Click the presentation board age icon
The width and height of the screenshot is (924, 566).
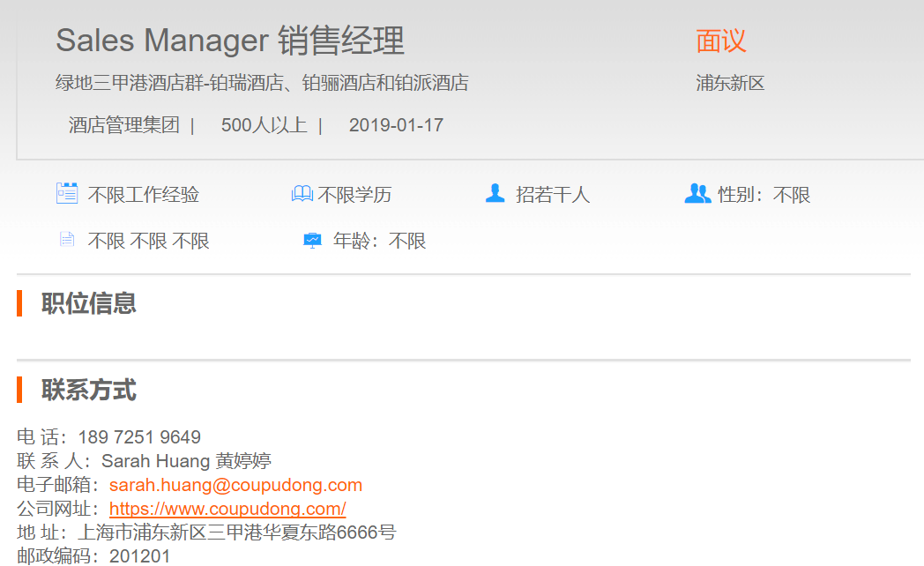click(x=312, y=241)
